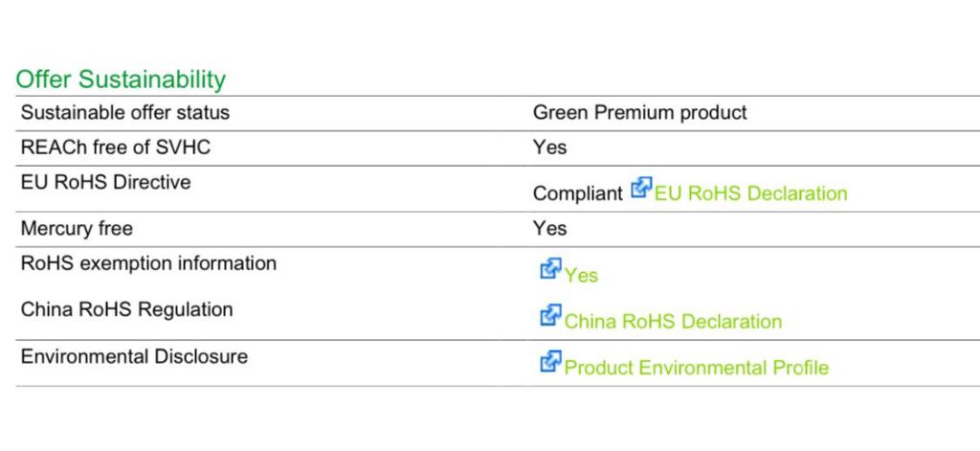Open the EU RoHS Declaration link
This screenshot has width=980, height=451.
pyautogui.click(x=750, y=193)
